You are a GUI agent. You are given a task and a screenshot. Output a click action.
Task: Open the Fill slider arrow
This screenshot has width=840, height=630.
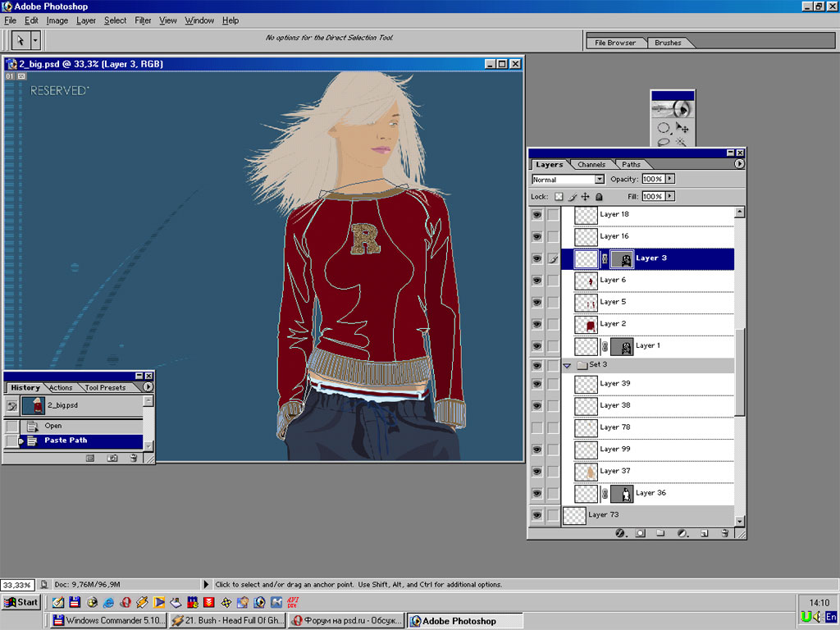[669, 196]
